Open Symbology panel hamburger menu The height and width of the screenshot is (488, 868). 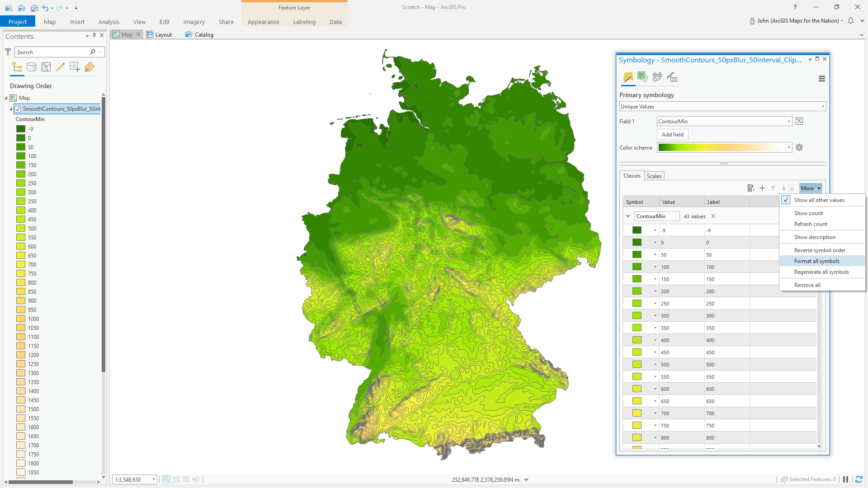821,79
